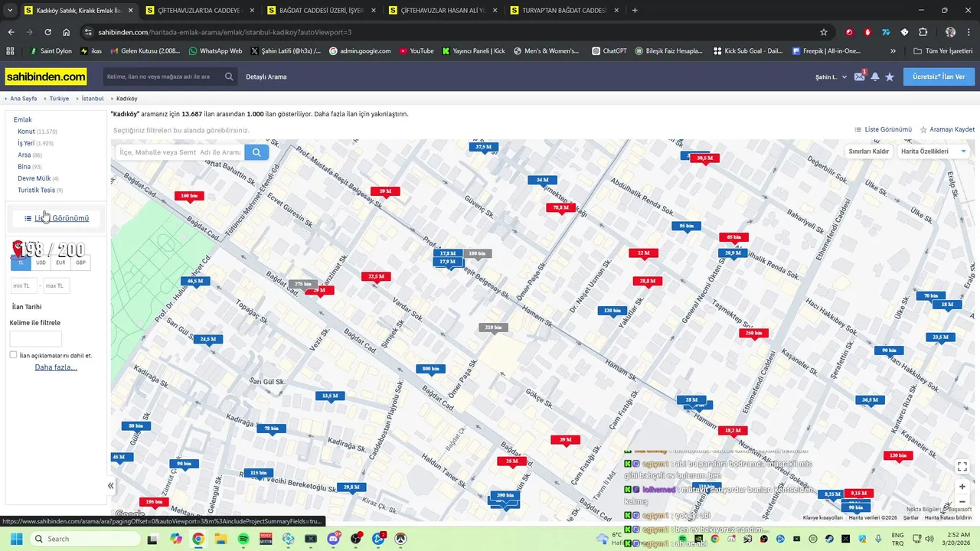Click Ana Sayfa breadcrumb link
Viewport: 980px width, 551px height.
click(x=24, y=99)
